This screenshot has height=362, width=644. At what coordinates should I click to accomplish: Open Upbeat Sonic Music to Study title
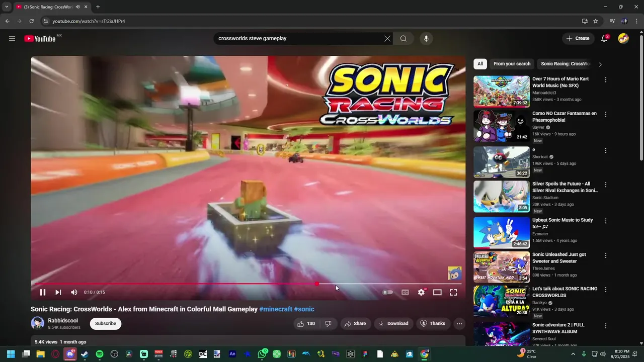(x=562, y=223)
